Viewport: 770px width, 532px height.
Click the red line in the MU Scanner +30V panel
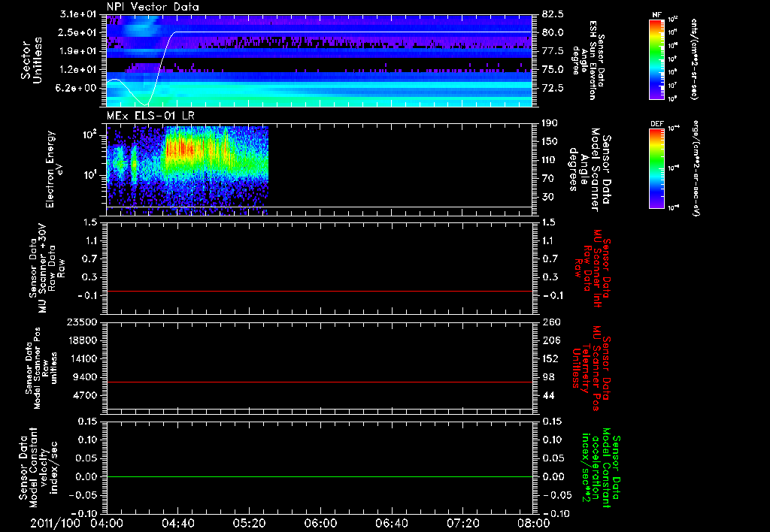pyautogui.click(x=320, y=291)
